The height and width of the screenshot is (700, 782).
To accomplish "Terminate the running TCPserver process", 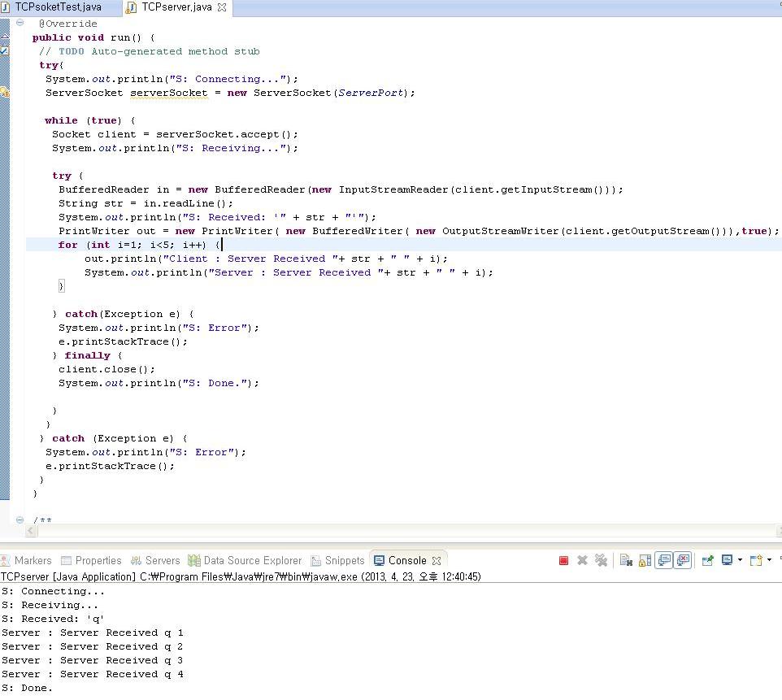I will pos(563,560).
